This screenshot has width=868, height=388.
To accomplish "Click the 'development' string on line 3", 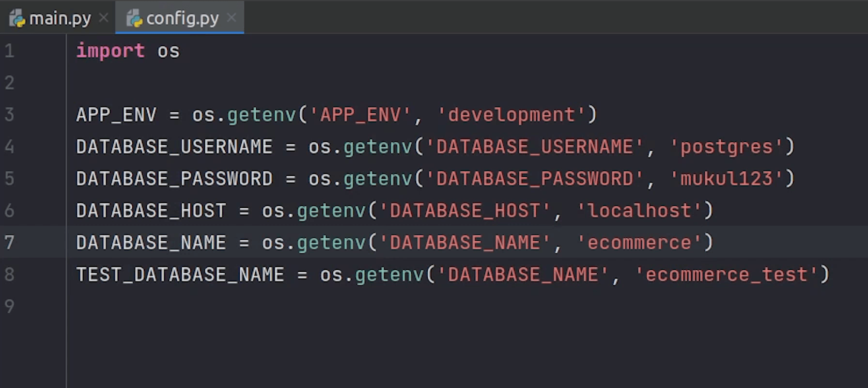I will [511, 115].
